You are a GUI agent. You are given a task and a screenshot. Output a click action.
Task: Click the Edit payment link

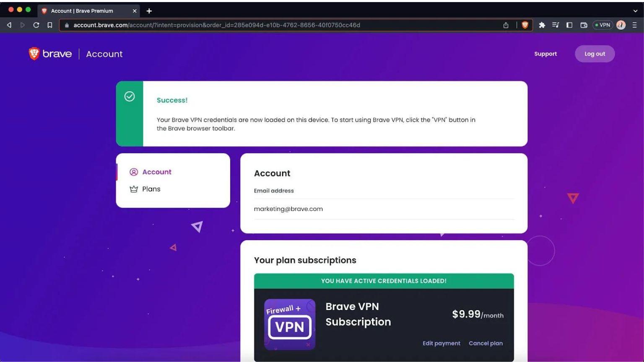pyautogui.click(x=441, y=343)
